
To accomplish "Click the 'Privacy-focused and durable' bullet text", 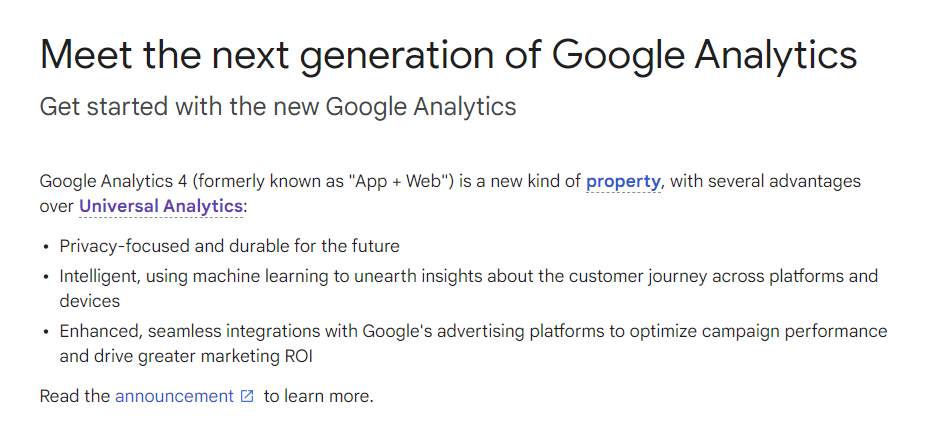I will click(x=229, y=246).
